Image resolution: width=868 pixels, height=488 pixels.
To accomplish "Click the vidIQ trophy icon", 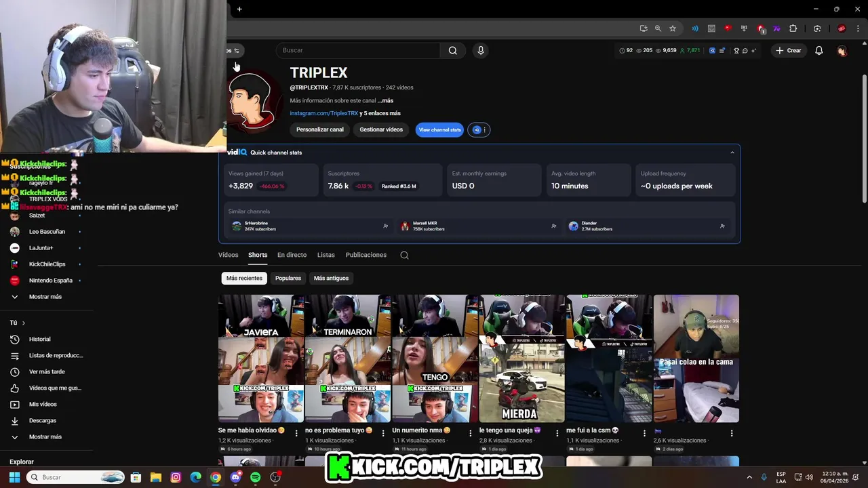I will 736,50.
